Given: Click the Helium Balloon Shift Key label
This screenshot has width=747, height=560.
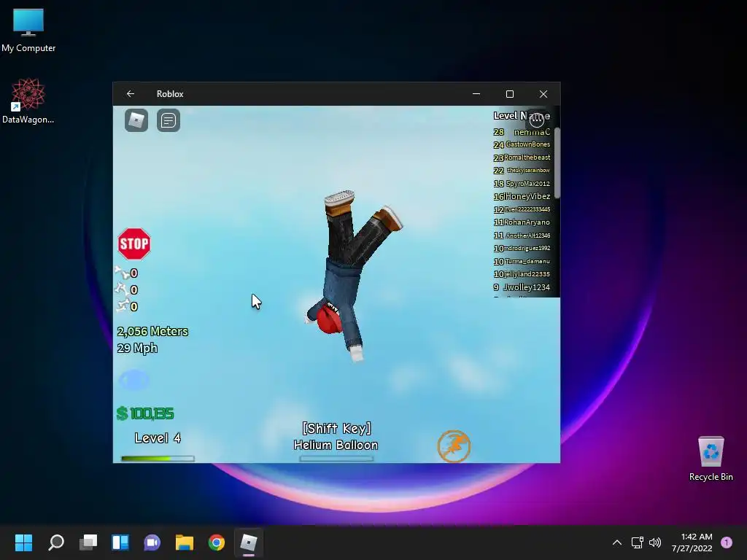Looking at the screenshot, I should pyautogui.click(x=336, y=437).
